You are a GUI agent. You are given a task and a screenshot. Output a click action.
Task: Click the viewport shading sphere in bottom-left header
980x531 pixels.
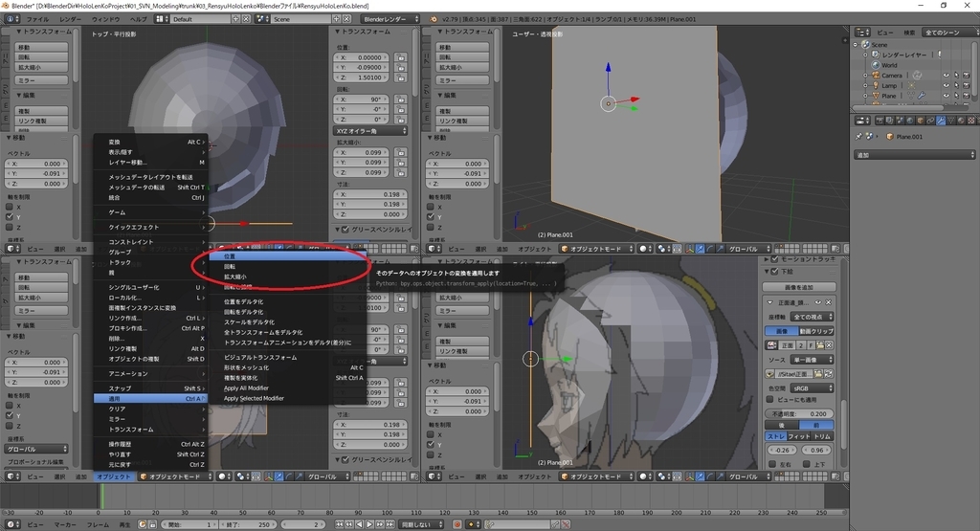pyautogui.click(x=223, y=476)
